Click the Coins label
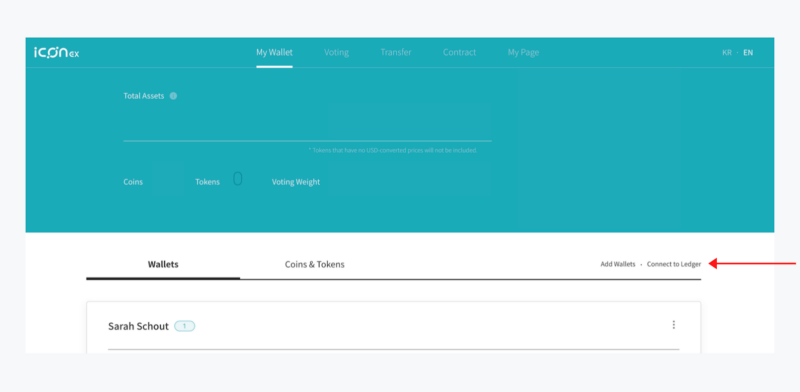The image size is (800, 392). pyautogui.click(x=133, y=182)
